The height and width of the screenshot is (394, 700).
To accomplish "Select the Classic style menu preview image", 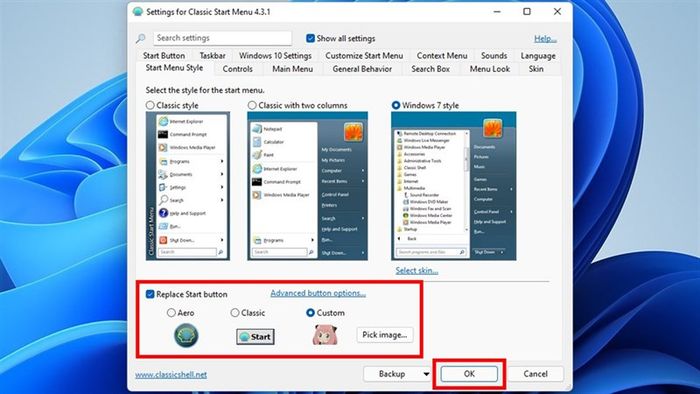I will click(188, 186).
